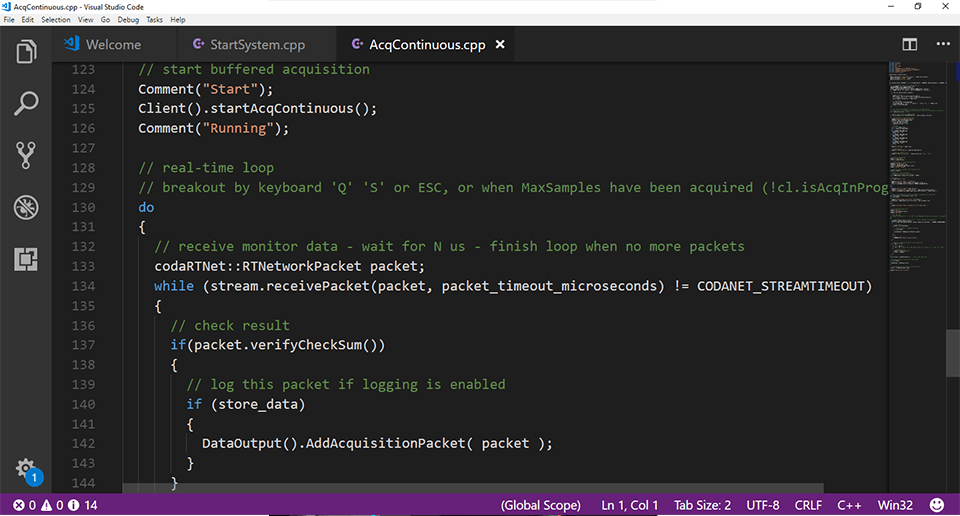
Task: Open the Manage gear settings icon
Action: click(x=25, y=469)
